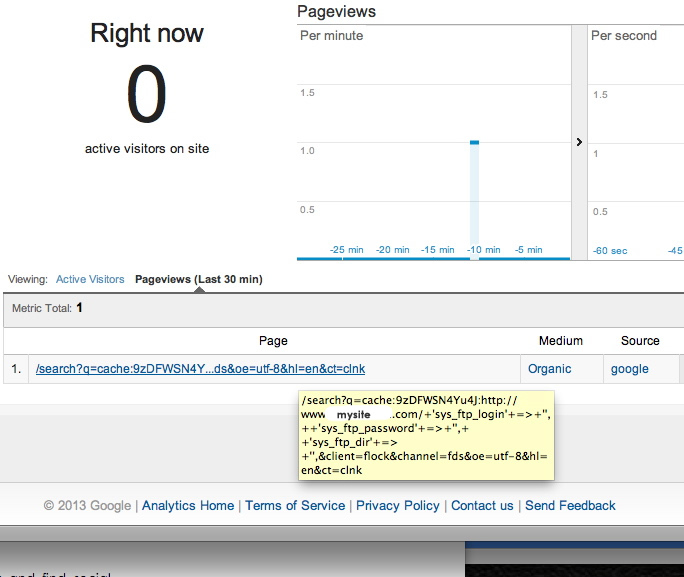Select the Pageviews (Last 30 min) tab

(199, 280)
